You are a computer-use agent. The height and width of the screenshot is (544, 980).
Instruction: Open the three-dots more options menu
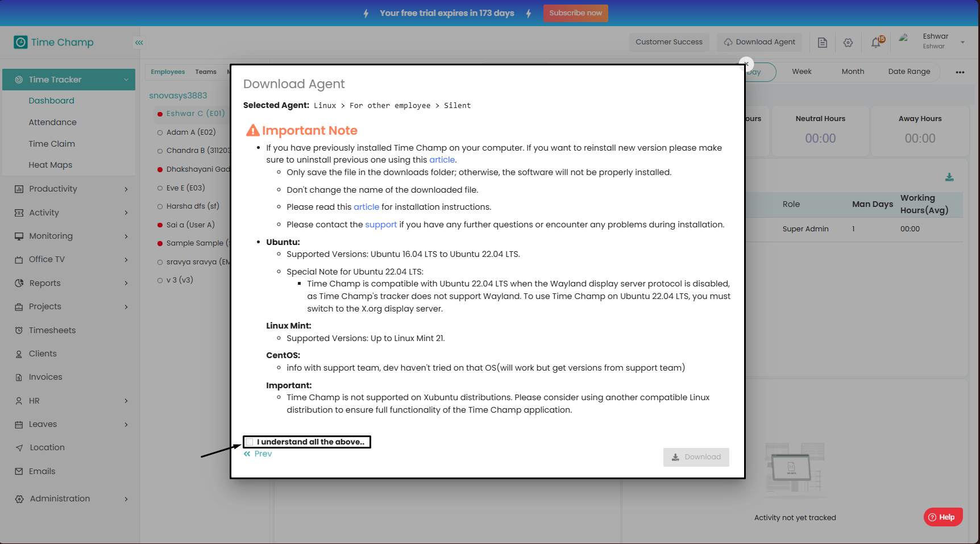tap(960, 72)
